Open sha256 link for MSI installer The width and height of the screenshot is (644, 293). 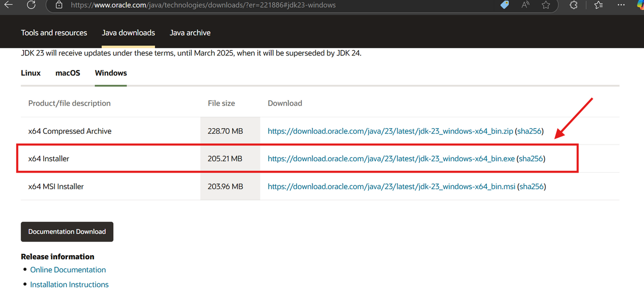[x=532, y=186]
